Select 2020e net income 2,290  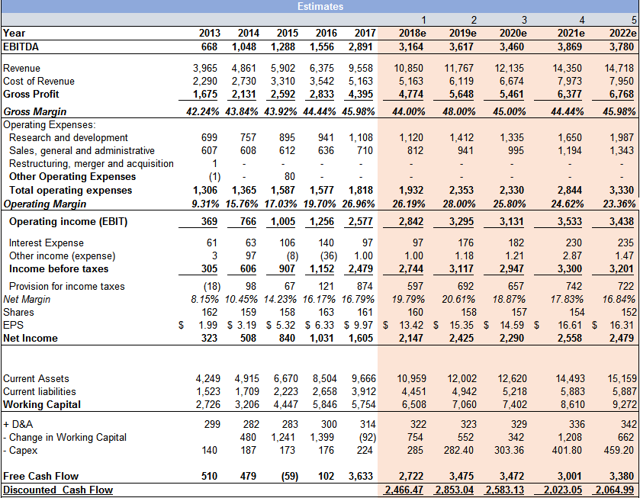512,338
